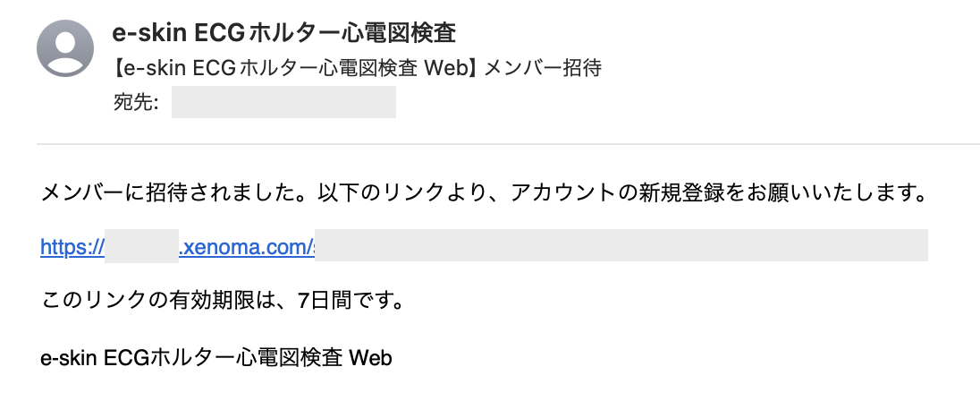Viewport: 980px width, 401px height.
Task: Click the redacted subdomain in the invitation URL
Action: [142, 246]
